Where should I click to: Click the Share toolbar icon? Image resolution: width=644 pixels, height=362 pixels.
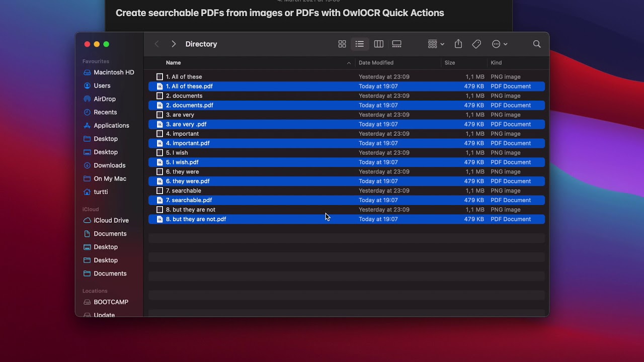(x=458, y=44)
